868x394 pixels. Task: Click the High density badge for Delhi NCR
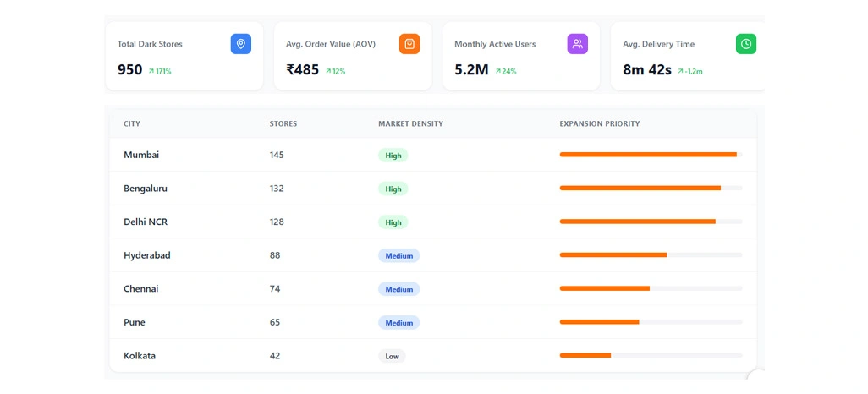point(393,222)
